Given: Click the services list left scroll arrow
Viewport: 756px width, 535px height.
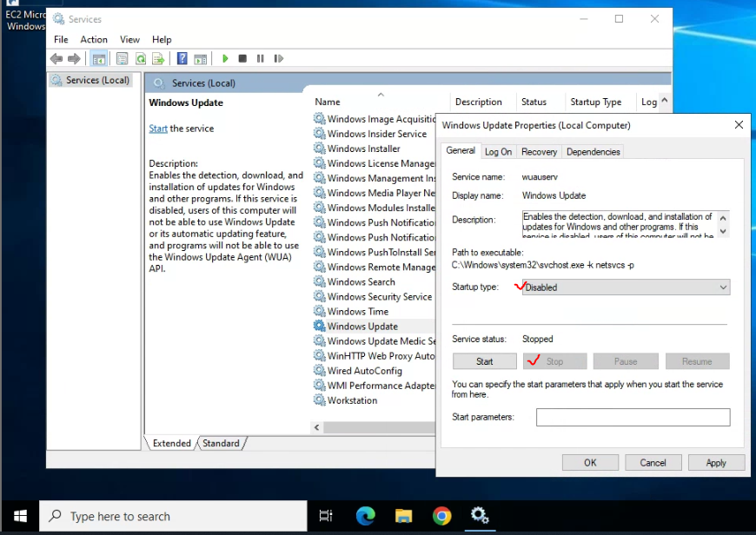Looking at the screenshot, I should (317, 427).
